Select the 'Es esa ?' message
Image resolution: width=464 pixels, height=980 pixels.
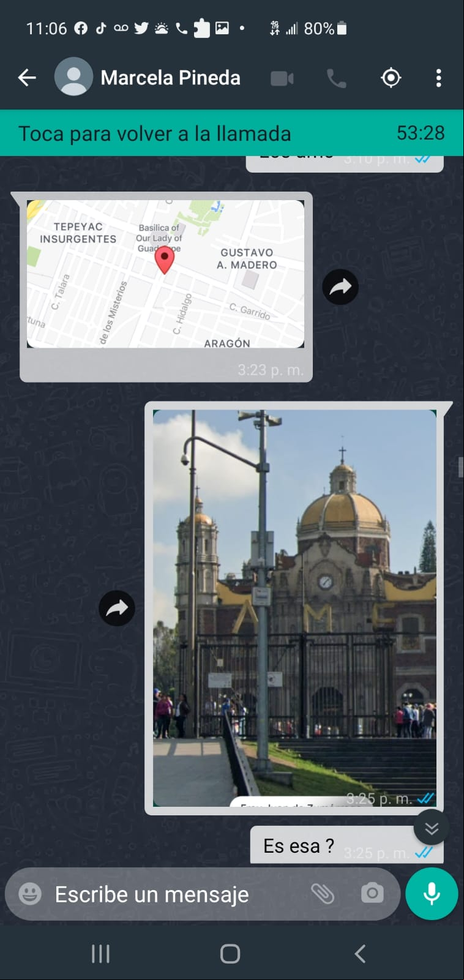(x=346, y=845)
